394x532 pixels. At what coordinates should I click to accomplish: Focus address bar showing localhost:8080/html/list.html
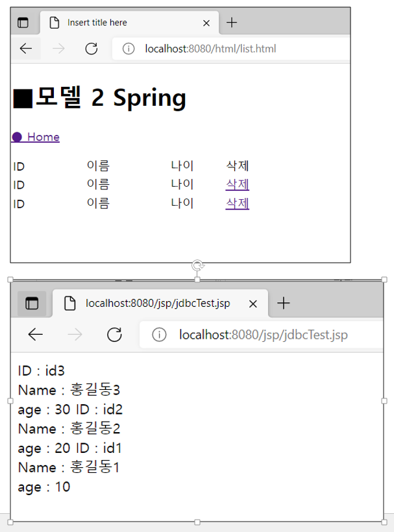pyautogui.click(x=231, y=49)
